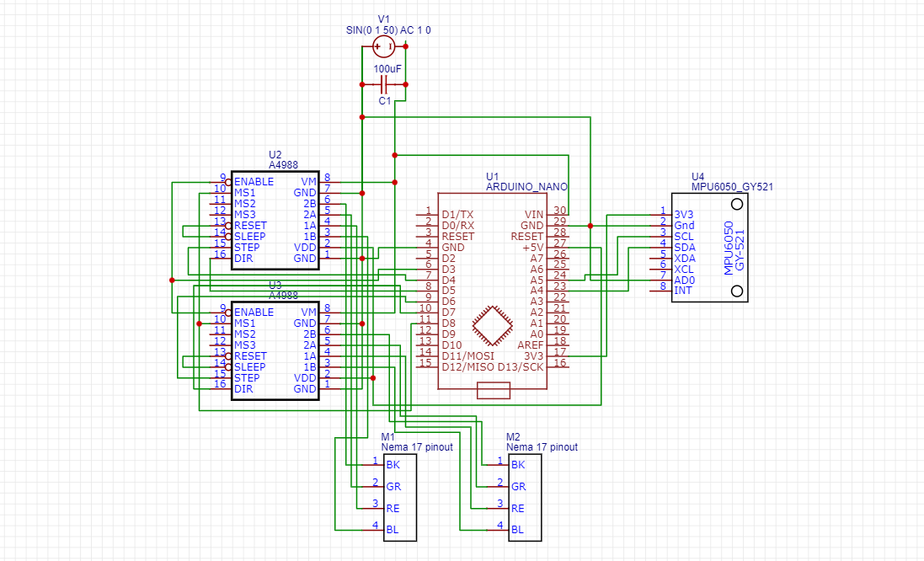Click the V1 voltage source symbol

tap(383, 47)
